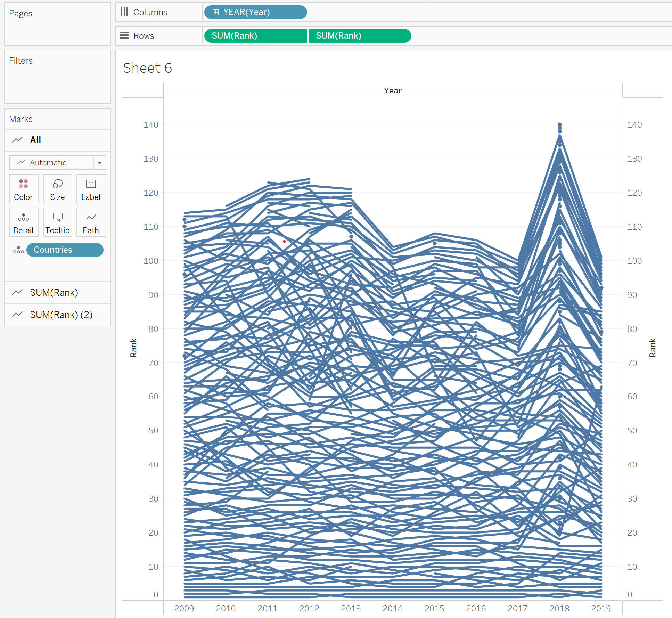This screenshot has height=618, width=672.
Task: Click the Label marks card button
Action: (x=91, y=189)
